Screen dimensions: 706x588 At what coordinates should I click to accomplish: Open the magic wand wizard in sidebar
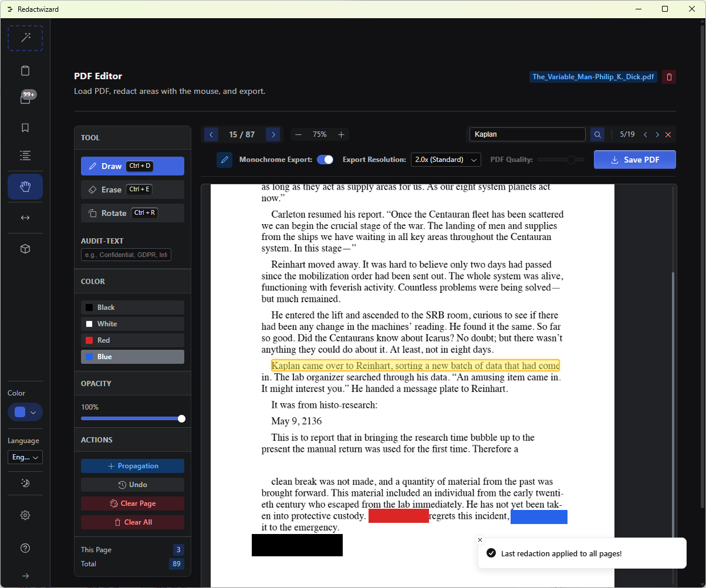click(25, 38)
